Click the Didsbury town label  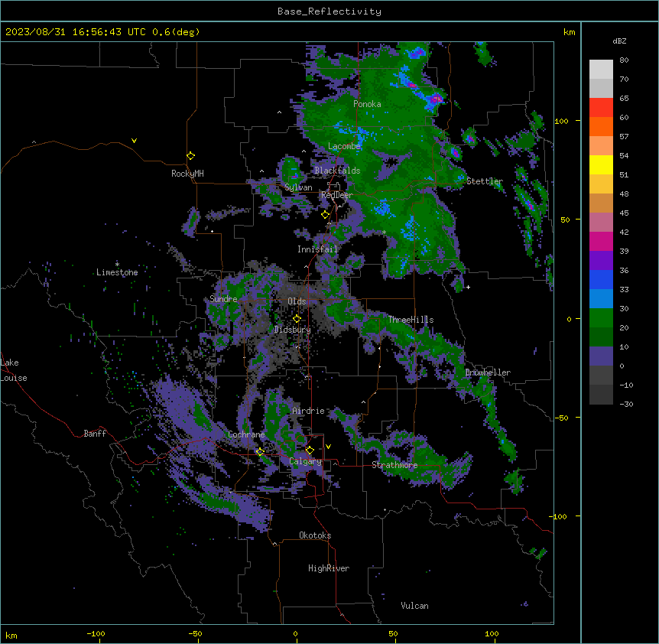293,330
